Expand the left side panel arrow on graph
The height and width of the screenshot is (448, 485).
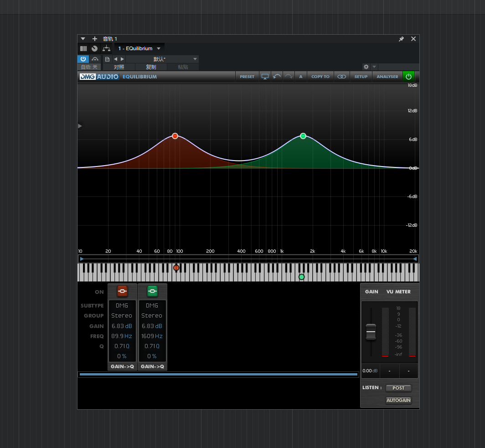pyautogui.click(x=80, y=126)
